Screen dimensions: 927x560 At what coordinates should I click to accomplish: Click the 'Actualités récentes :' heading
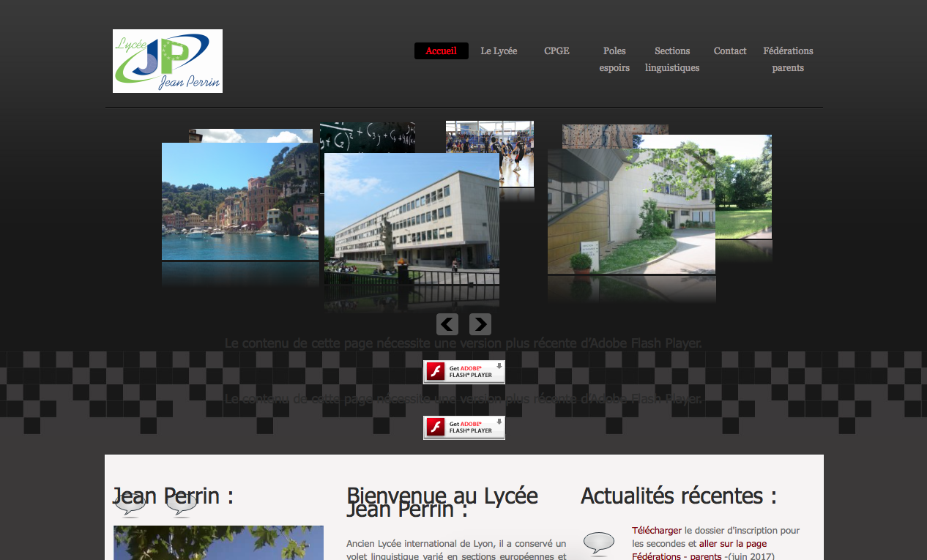tap(679, 496)
